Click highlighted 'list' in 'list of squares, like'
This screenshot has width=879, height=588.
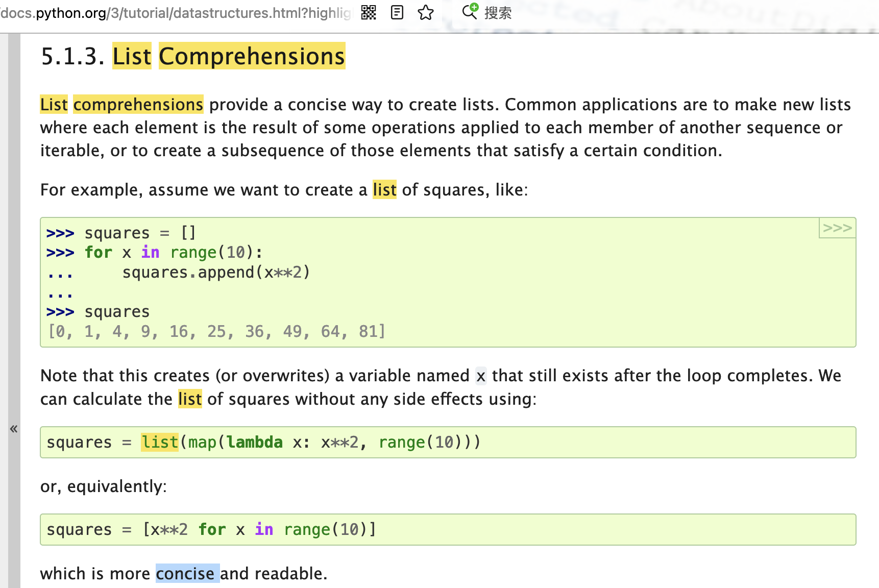click(x=384, y=190)
